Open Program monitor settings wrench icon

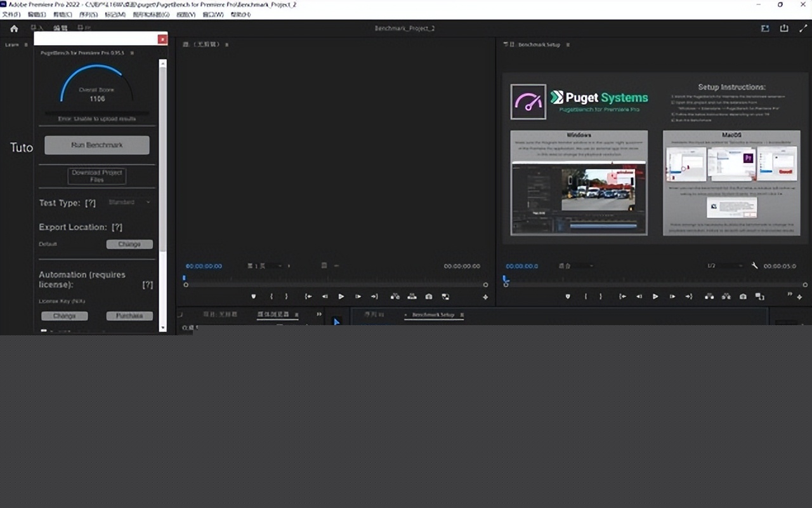[x=754, y=266]
